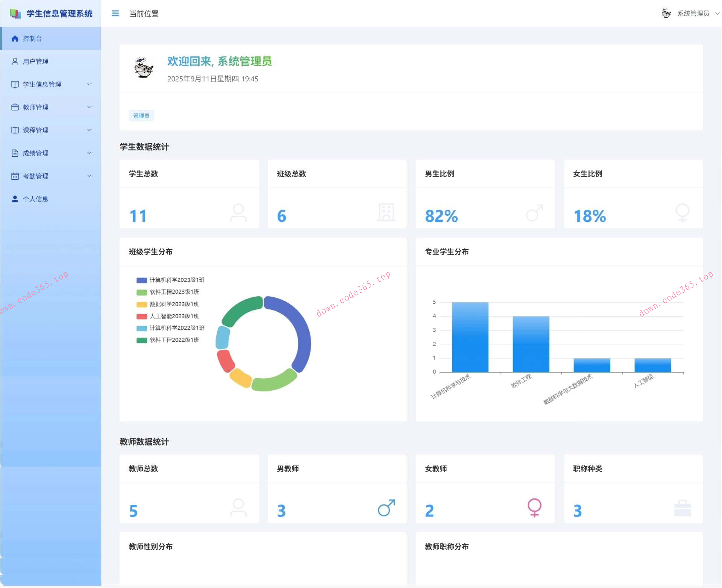Click the 考勤管理 calendar icon
This screenshot has width=722, height=588.
15,176
